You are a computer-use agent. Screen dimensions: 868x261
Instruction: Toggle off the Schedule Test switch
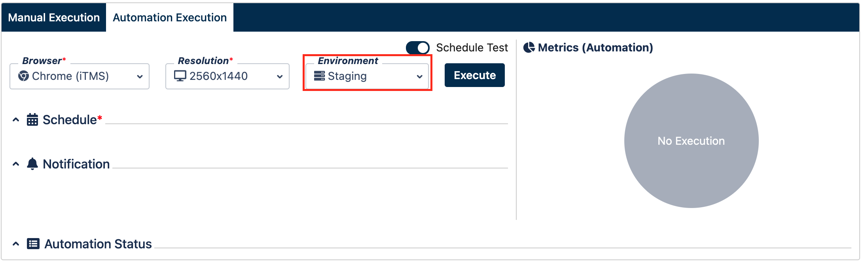(x=418, y=48)
